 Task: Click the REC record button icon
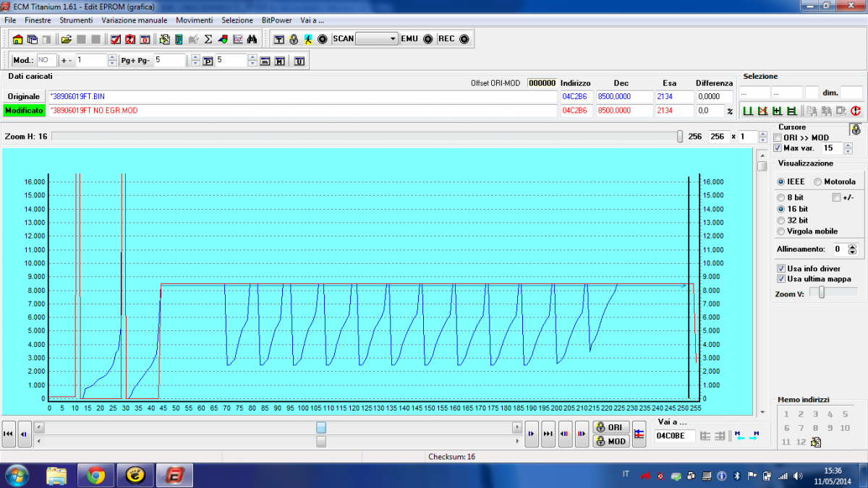click(x=464, y=39)
